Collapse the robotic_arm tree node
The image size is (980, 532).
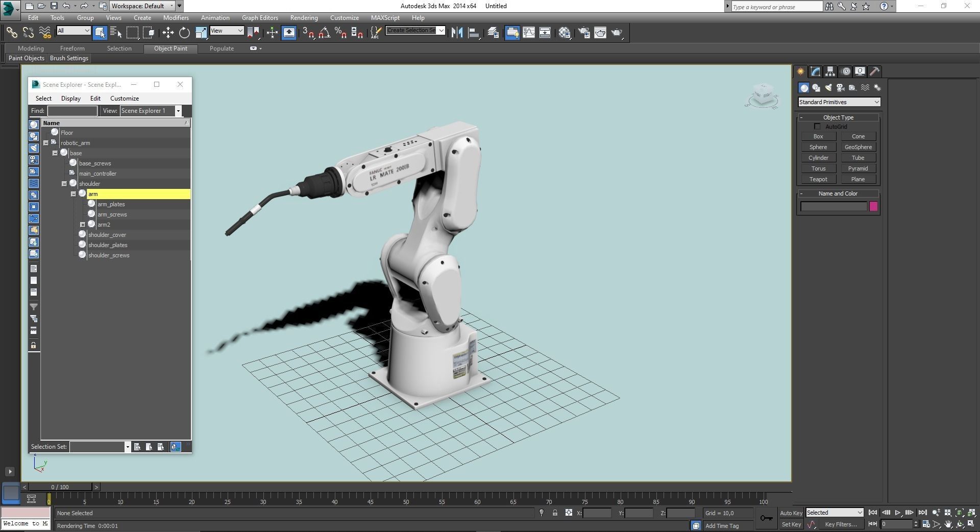pyautogui.click(x=46, y=143)
